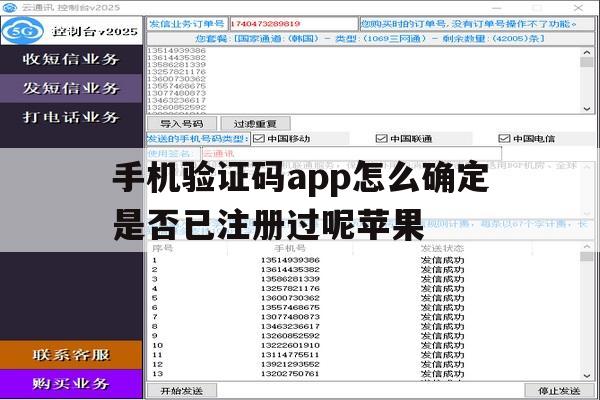Click the order number input field
This screenshot has height=400, width=600.
tap(293, 24)
